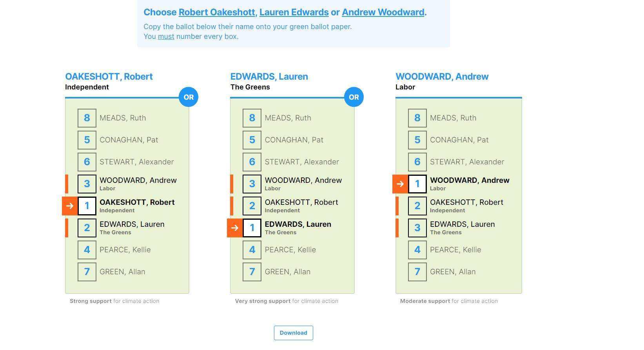Click WOODWARD, Andrew Labor column title
This screenshot has width=644, height=350.
click(442, 77)
